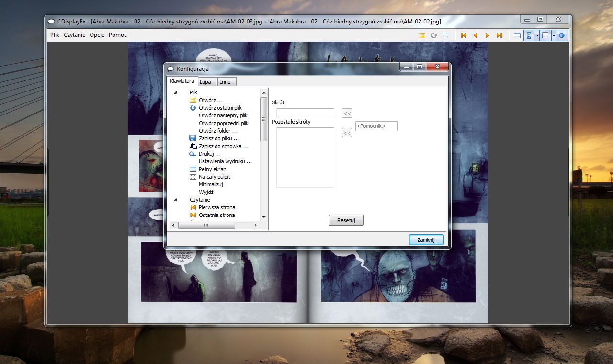Click the orange icon beside Pierwsza strona
This screenshot has height=364, width=613.
point(193,207)
